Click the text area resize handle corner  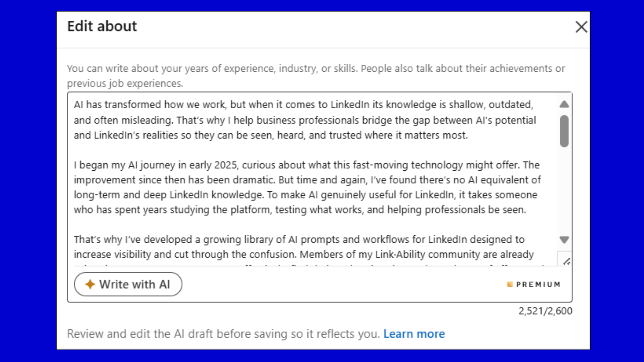click(567, 261)
